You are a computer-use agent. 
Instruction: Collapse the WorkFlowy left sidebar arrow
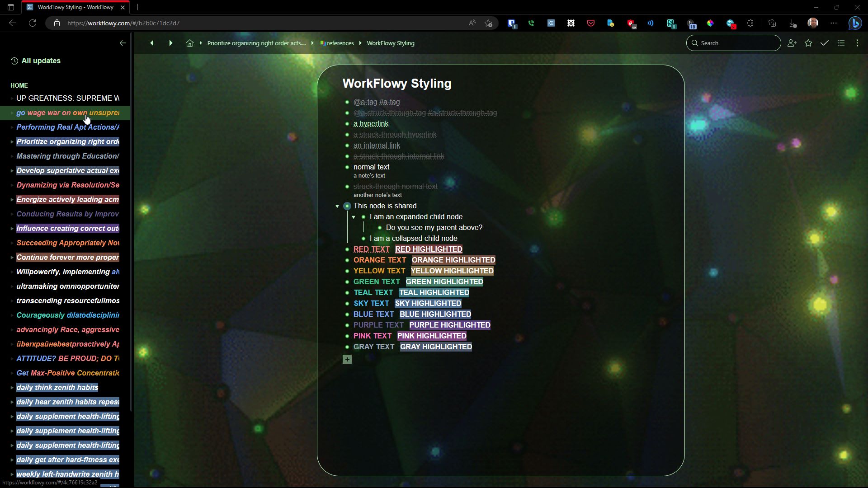[123, 43]
